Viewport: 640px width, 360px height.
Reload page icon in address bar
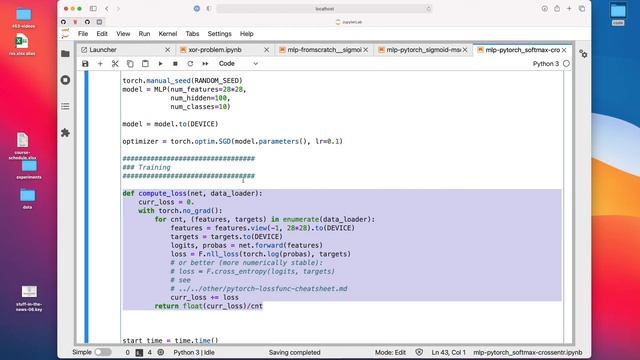coord(428,9)
